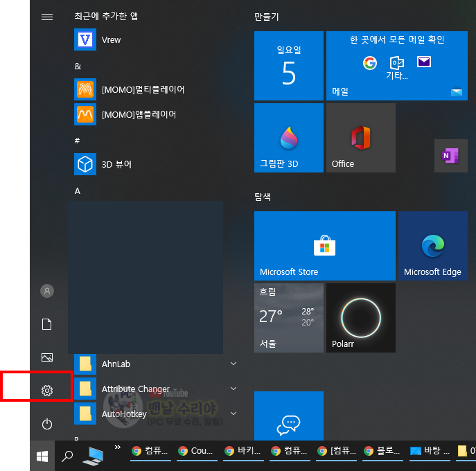Image resolution: width=476 pixels, height=471 pixels.
Task: Open the Office tile
Action: point(361,138)
